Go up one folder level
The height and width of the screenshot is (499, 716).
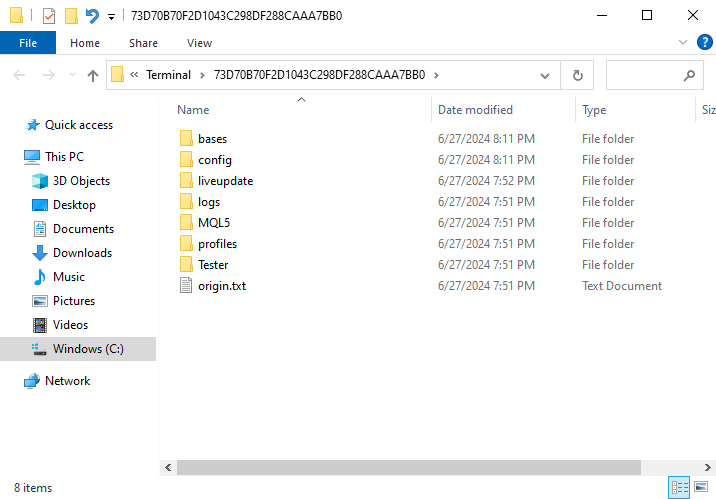click(93, 75)
